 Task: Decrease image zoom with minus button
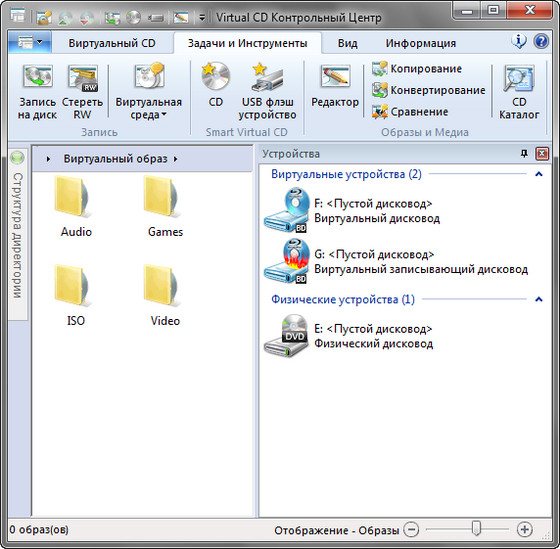click(x=411, y=529)
